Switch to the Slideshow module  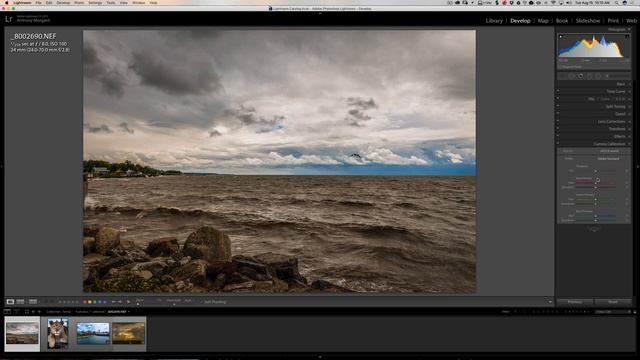[x=588, y=21]
